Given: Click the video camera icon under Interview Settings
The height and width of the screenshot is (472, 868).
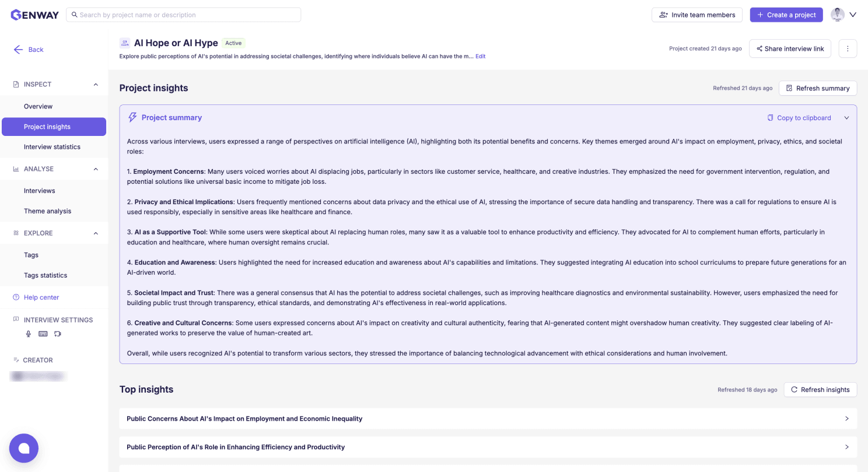Looking at the screenshot, I should click(x=57, y=334).
